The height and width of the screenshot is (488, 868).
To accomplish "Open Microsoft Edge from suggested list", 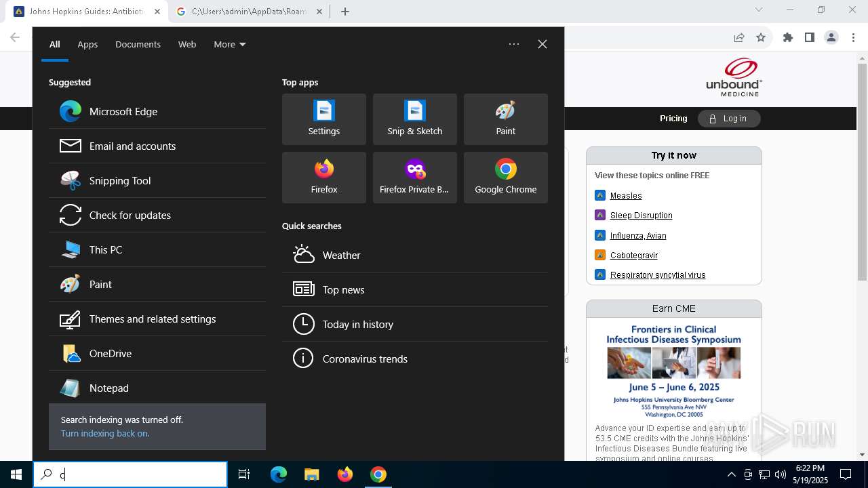I will pyautogui.click(x=157, y=111).
